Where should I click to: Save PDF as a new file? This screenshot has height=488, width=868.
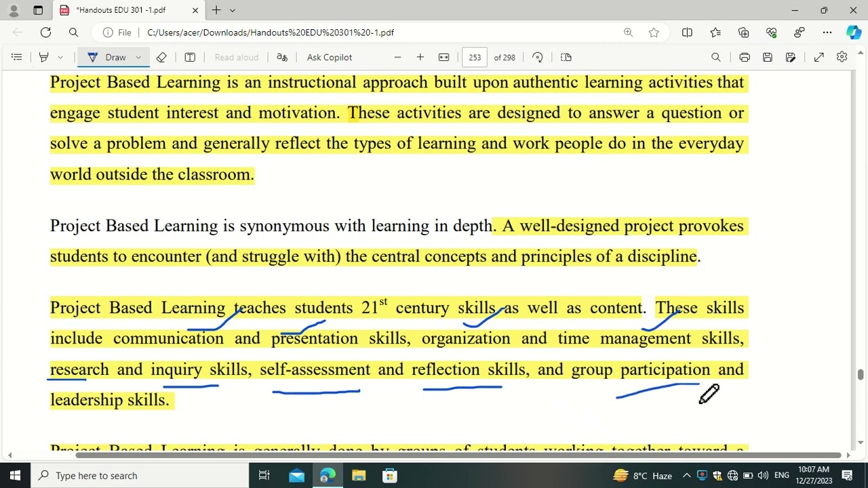pyautogui.click(x=791, y=58)
